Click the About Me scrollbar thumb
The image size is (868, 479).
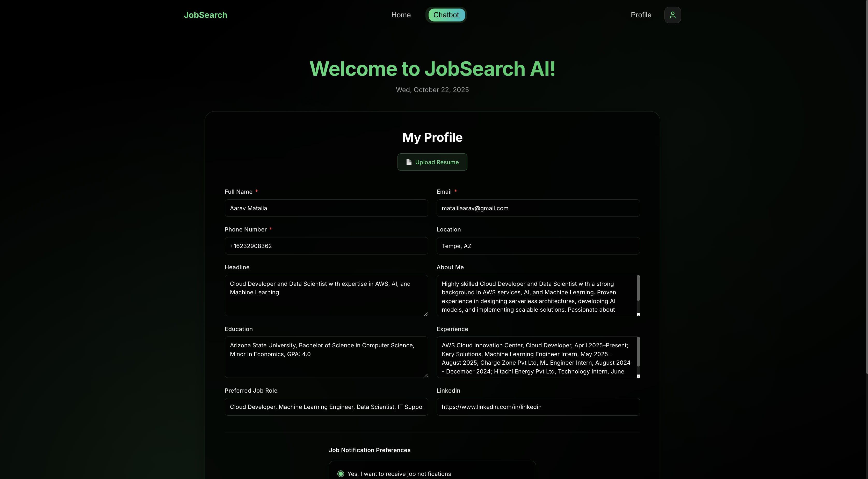pos(638,288)
